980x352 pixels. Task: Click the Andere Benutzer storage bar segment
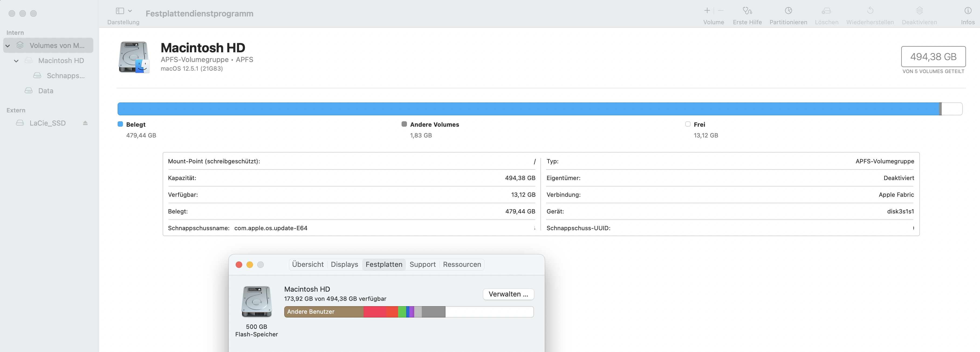tap(323, 312)
